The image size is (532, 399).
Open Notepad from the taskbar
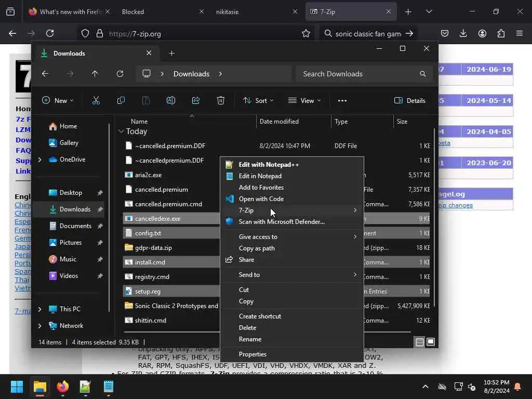(108, 387)
